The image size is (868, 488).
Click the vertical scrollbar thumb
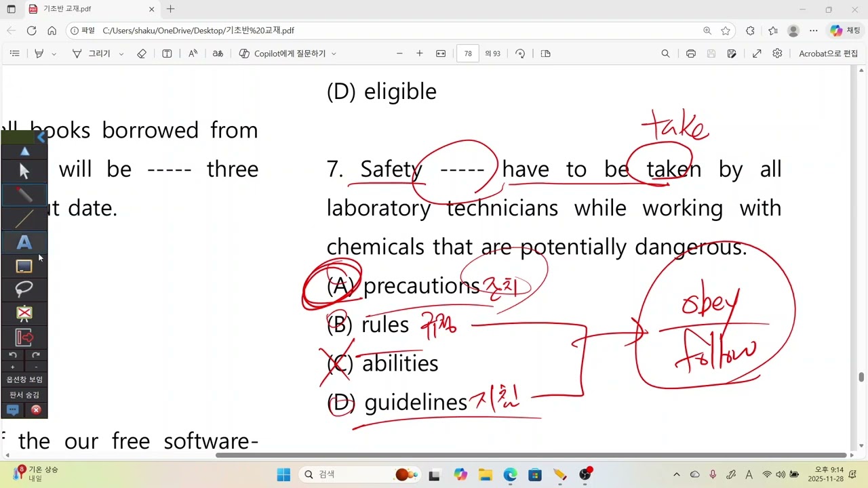click(862, 378)
